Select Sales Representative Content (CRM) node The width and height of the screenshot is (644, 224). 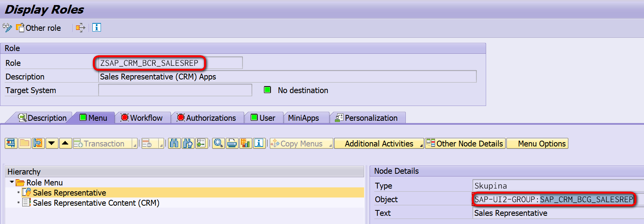pos(96,203)
